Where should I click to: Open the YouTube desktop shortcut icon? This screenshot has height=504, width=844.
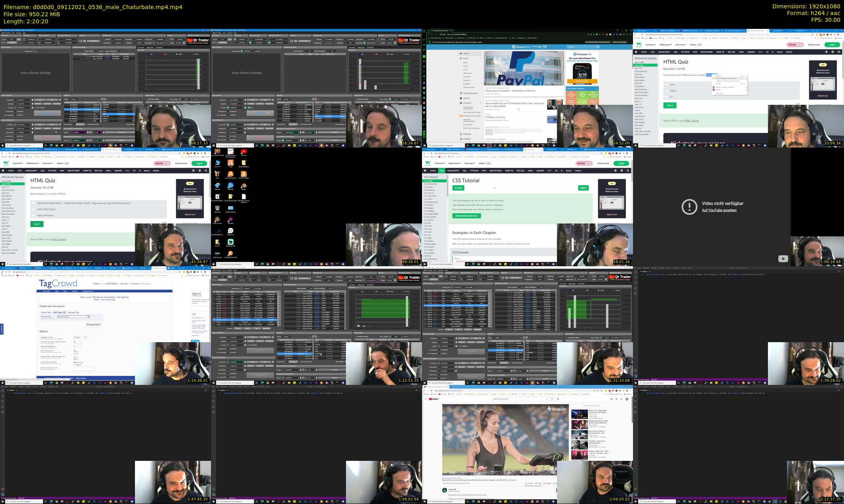coord(243,152)
